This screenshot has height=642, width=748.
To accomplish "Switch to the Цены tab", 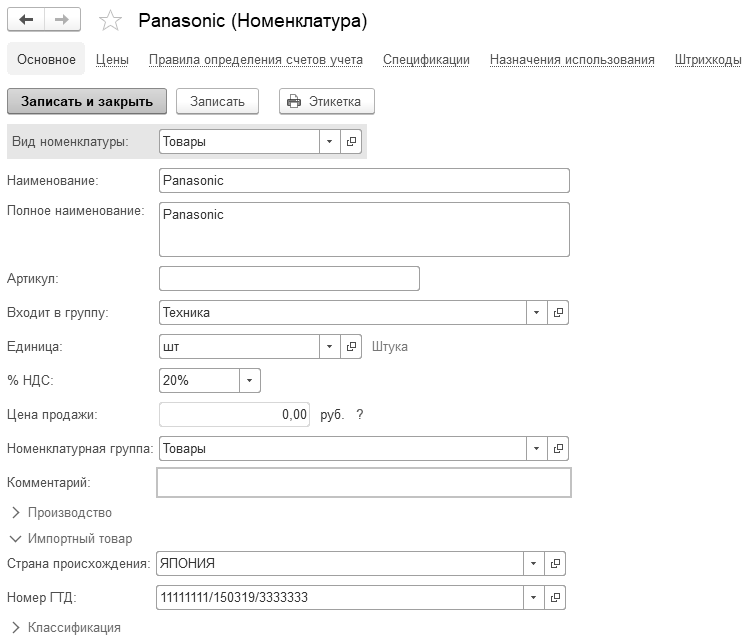I will (x=112, y=60).
